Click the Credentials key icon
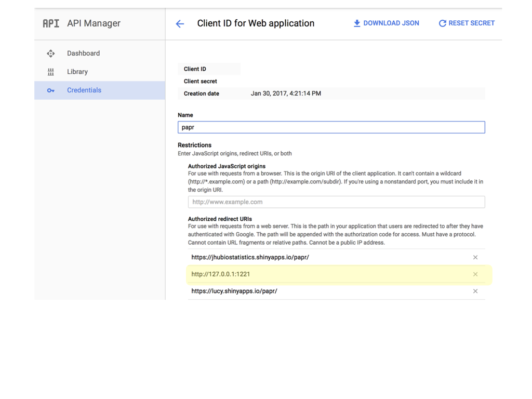Screen dimensions: 532x399 (51, 90)
